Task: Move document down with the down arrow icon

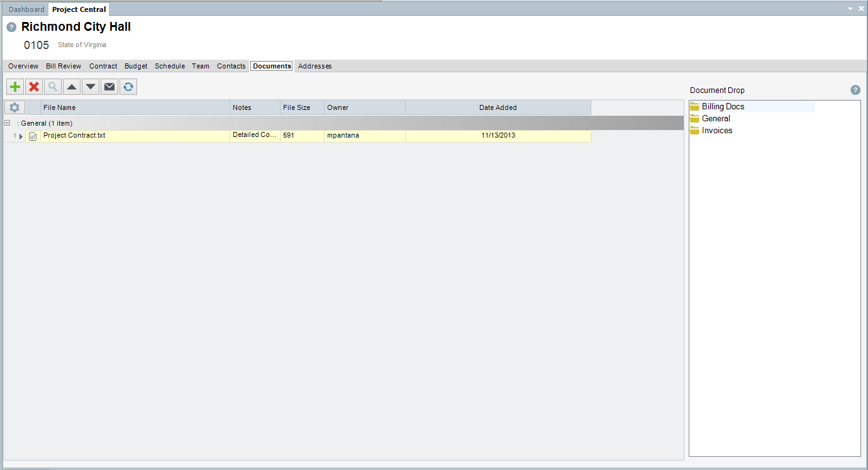Action: click(91, 87)
